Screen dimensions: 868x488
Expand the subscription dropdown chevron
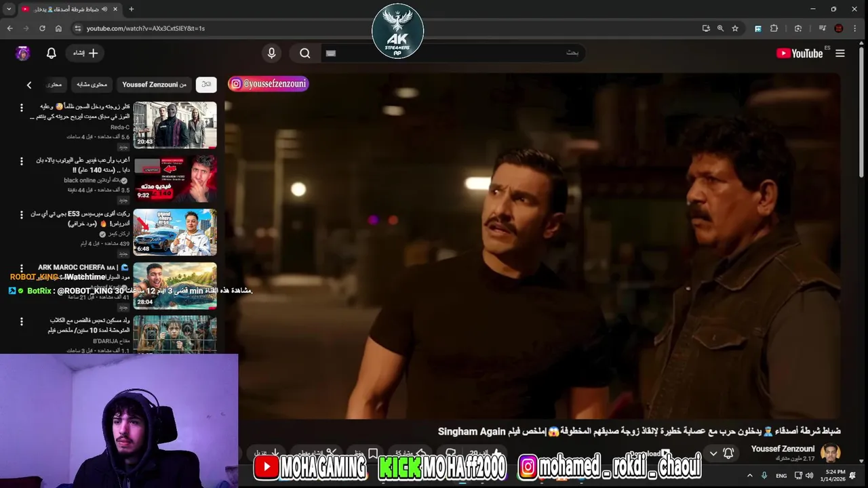click(713, 453)
